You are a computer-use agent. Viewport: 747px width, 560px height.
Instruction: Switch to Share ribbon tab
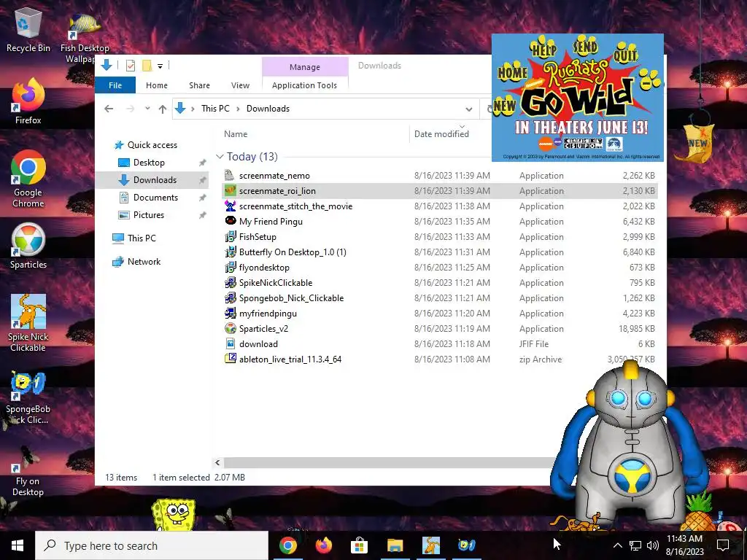199,85
